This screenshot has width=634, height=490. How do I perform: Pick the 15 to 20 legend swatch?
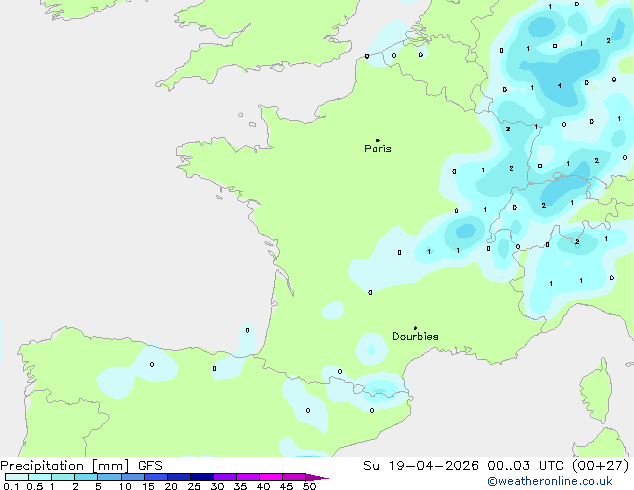click(x=156, y=477)
